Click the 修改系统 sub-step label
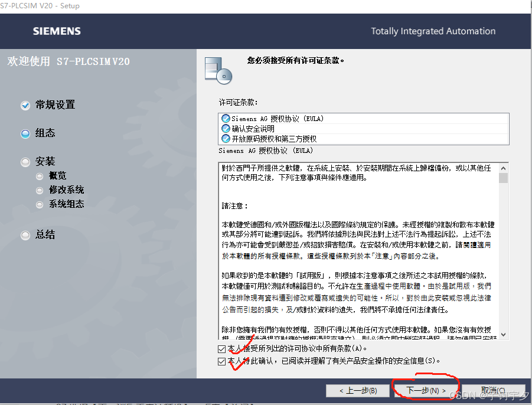The height and width of the screenshot is (405, 532). pos(67,190)
